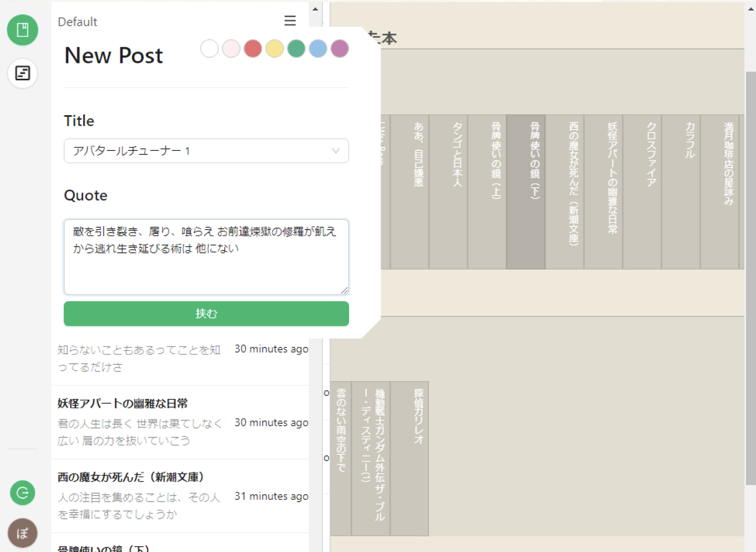Click into the Quote text area

pos(206,257)
